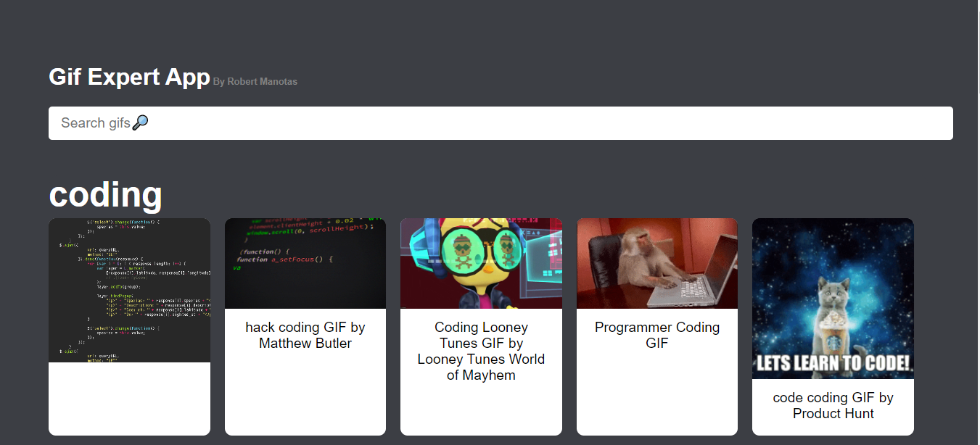The width and height of the screenshot is (980, 445).
Task: Open the hack coding GIF image
Action: click(x=305, y=263)
